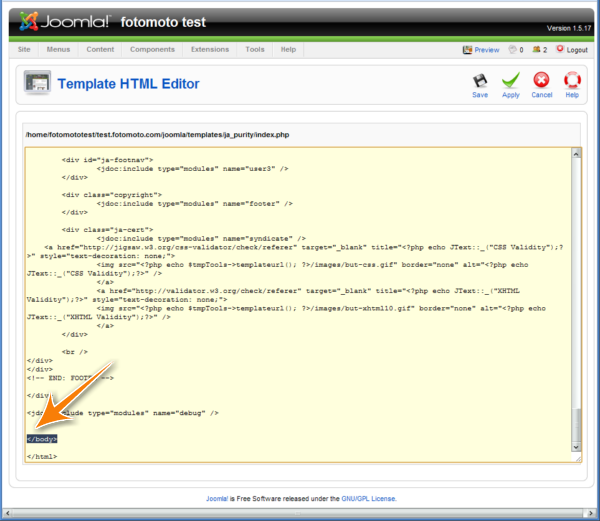The width and height of the screenshot is (600, 521).
Task: Click the Version 1.5.17 text
Action: (x=569, y=28)
